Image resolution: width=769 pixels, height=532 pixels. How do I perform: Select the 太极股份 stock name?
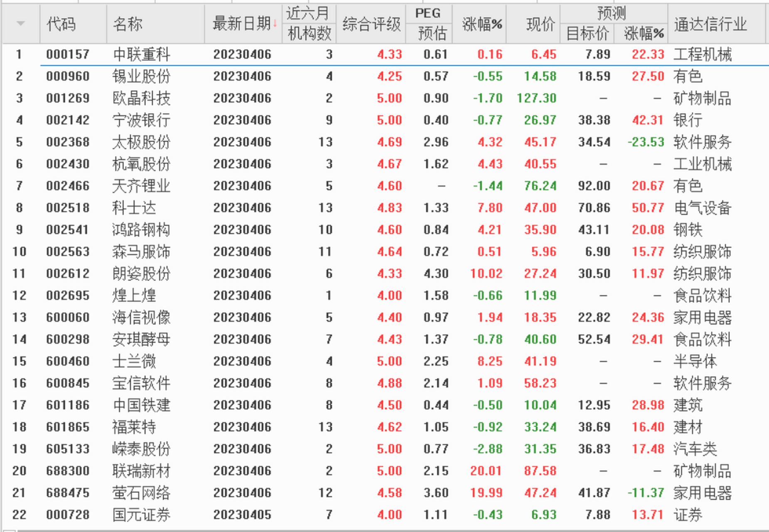point(141,142)
